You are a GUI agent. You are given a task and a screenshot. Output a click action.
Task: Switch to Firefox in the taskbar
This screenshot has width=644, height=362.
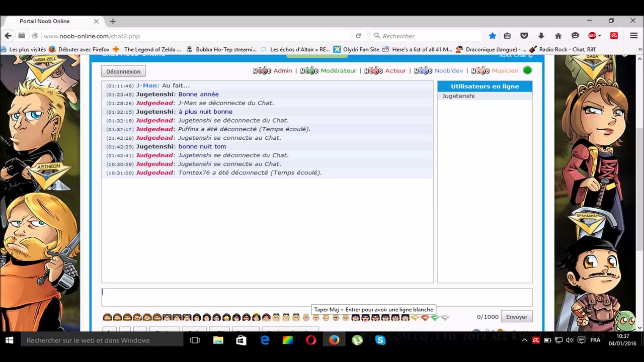point(334,340)
